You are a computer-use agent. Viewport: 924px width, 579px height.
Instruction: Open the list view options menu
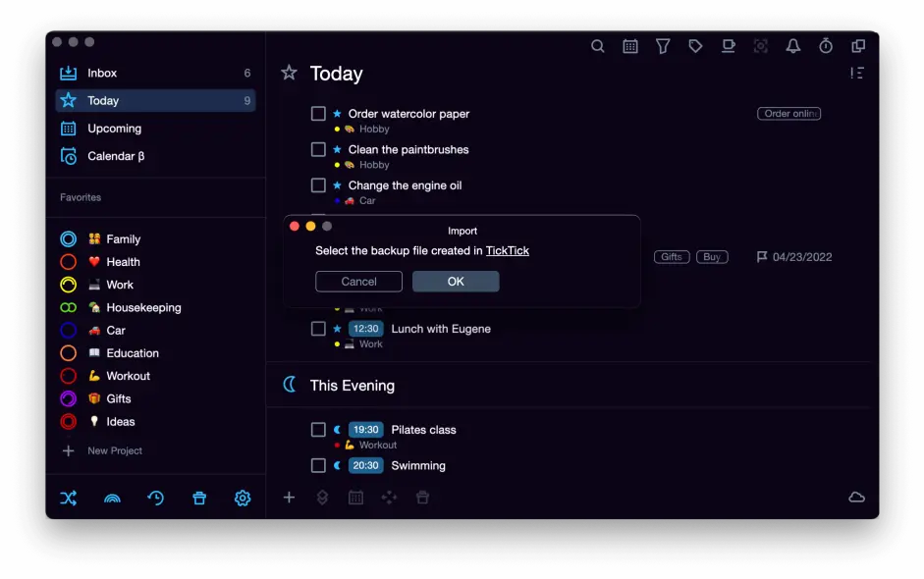[857, 74]
